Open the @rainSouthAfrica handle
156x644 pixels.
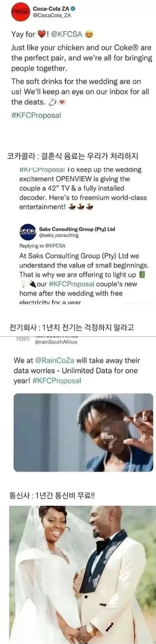coord(56,342)
